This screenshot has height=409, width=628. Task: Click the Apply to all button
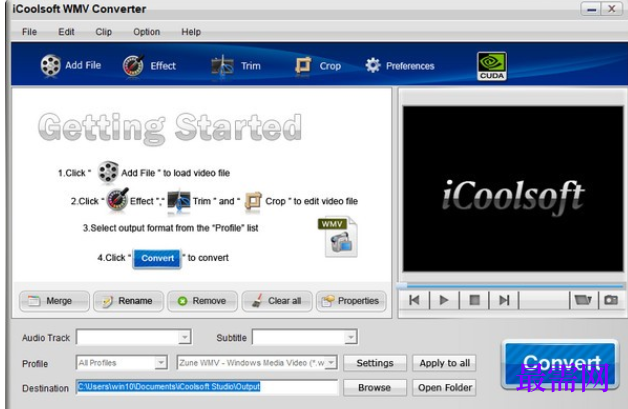pos(445,363)
